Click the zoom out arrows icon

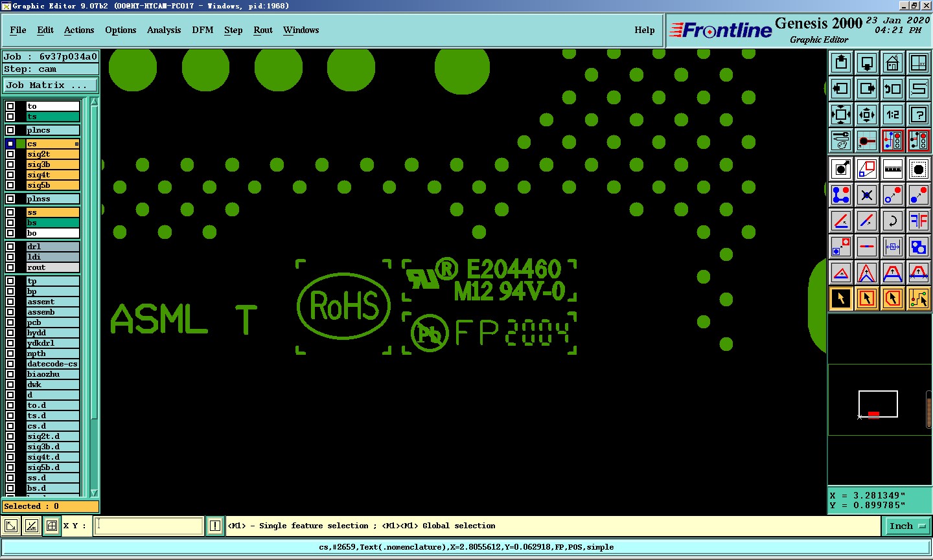867,115
